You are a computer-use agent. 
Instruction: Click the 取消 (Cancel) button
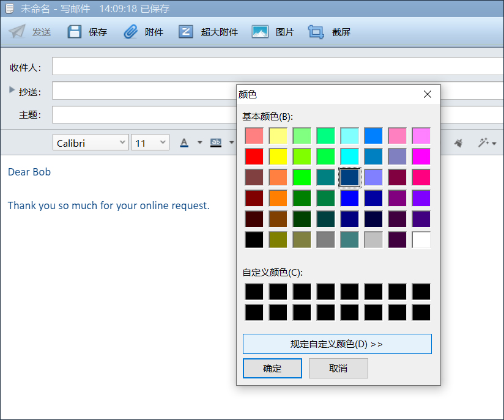(x=338, y=369)
